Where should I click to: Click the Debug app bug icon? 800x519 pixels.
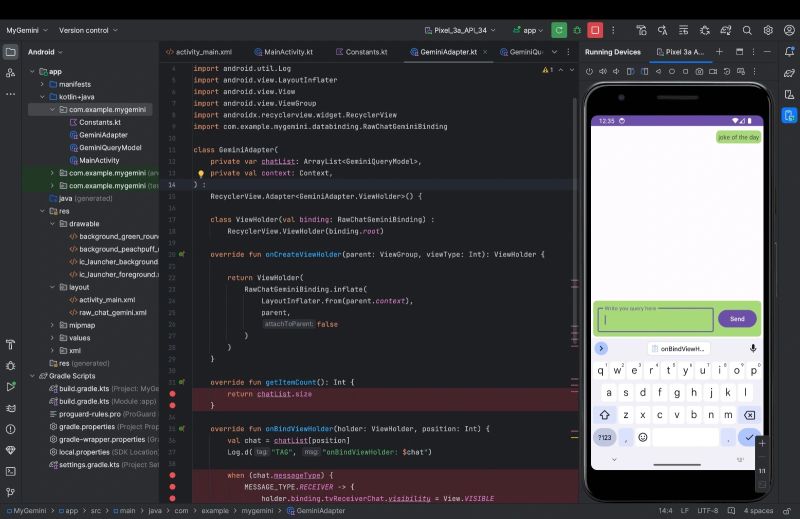coord(577,30)
